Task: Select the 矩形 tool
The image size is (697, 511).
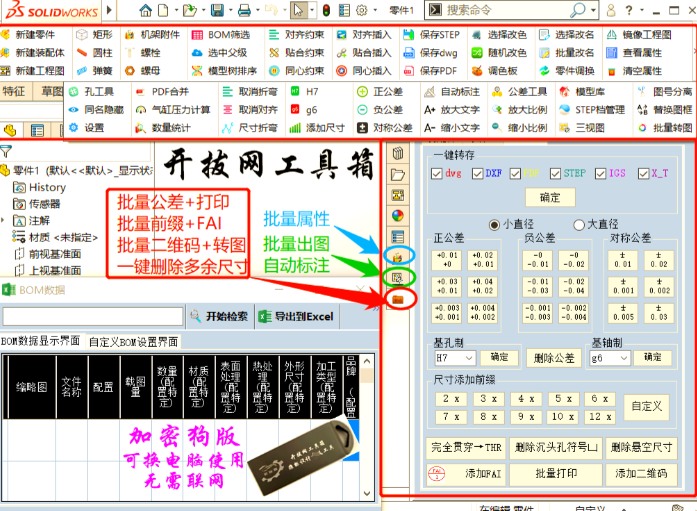Action: tap(94, 35)
